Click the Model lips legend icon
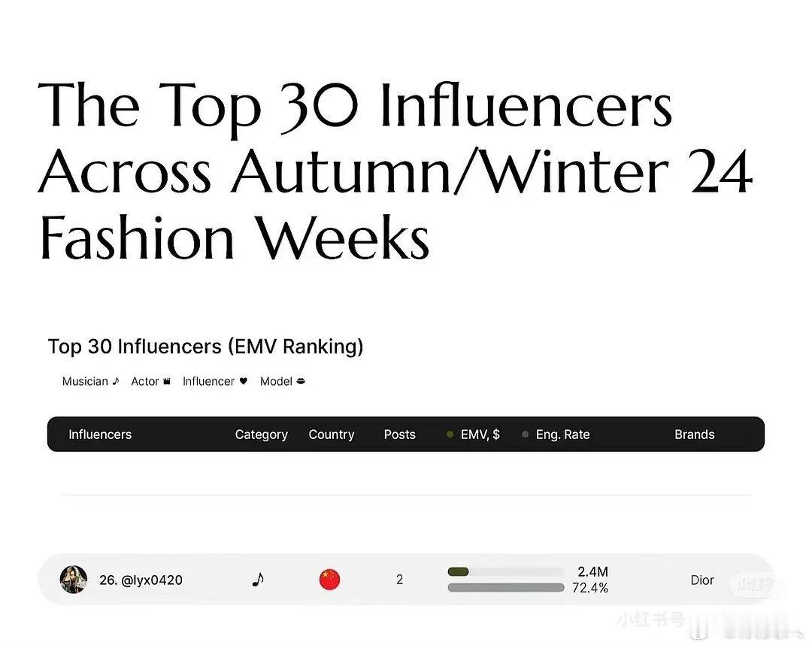 301,381
